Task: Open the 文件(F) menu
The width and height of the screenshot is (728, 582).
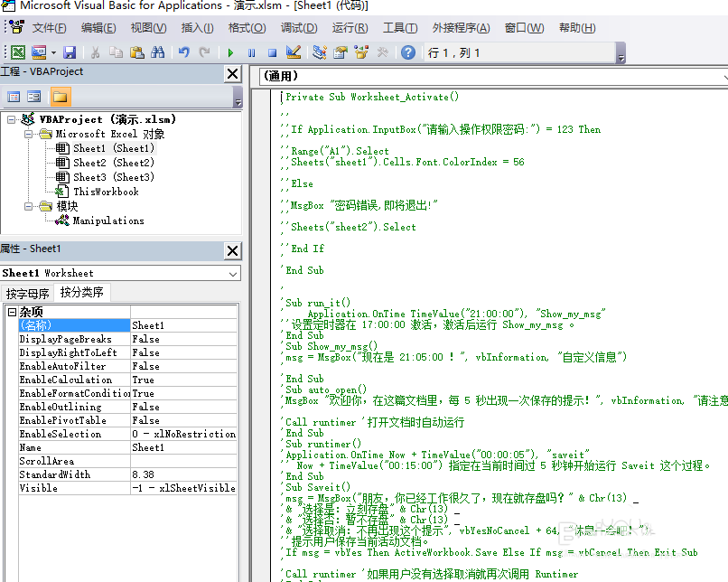Action: (x=49, y=28)
